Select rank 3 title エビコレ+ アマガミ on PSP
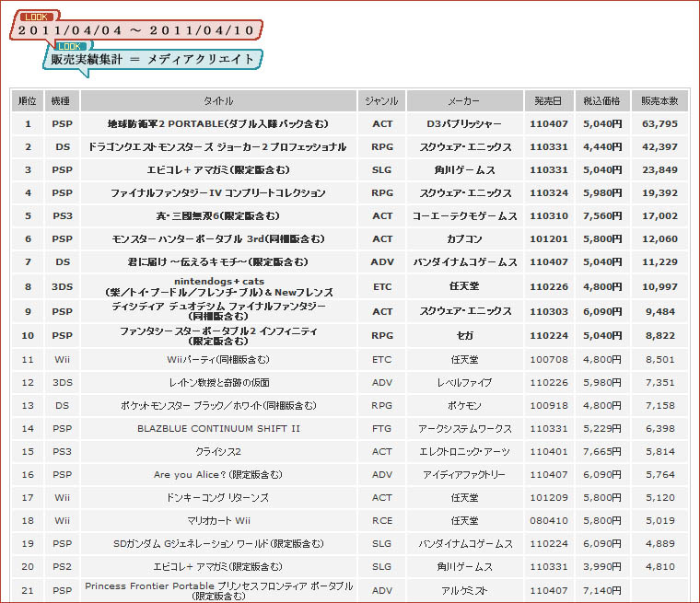The image size is (700, 603). pyautogui.click(x=218, y=170)
